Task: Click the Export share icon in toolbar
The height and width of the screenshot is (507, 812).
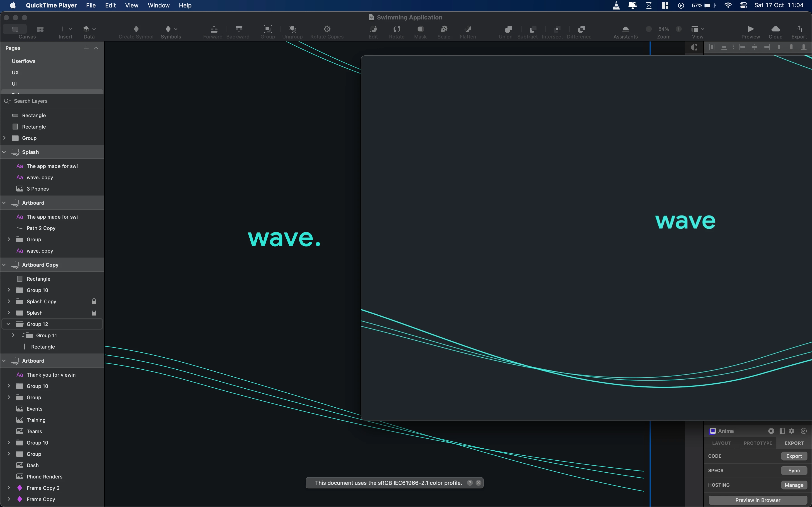Action: (x=799, y=29)
